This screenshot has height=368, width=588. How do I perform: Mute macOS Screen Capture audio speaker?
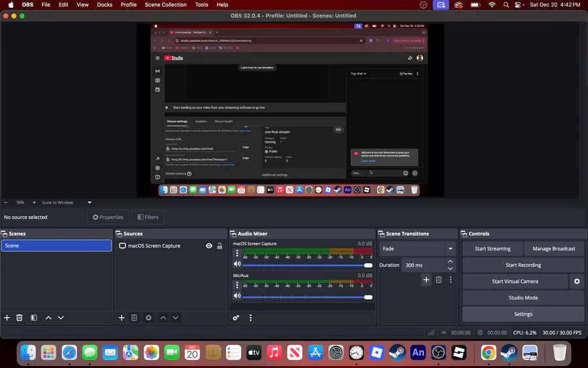click(x=237, y=263)
